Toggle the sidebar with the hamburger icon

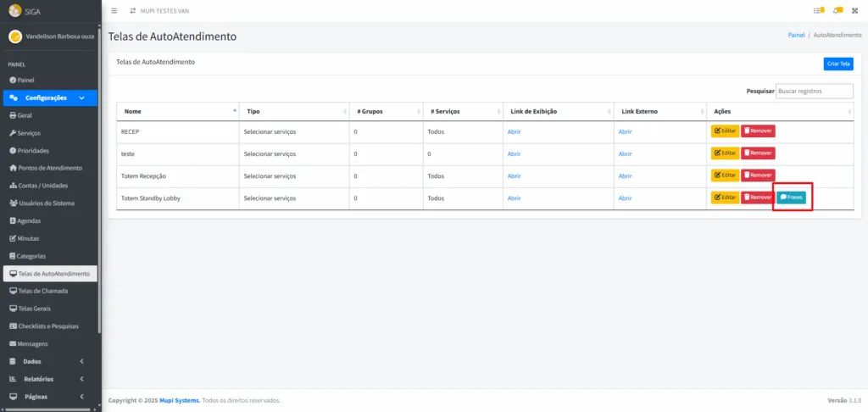[x=114, y=10]
